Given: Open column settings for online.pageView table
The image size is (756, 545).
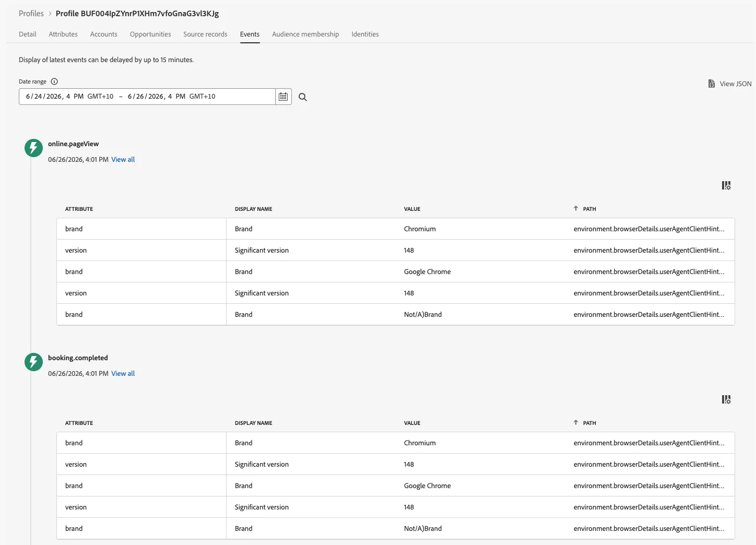Looking at the screenshot, I should click(726, 185).
